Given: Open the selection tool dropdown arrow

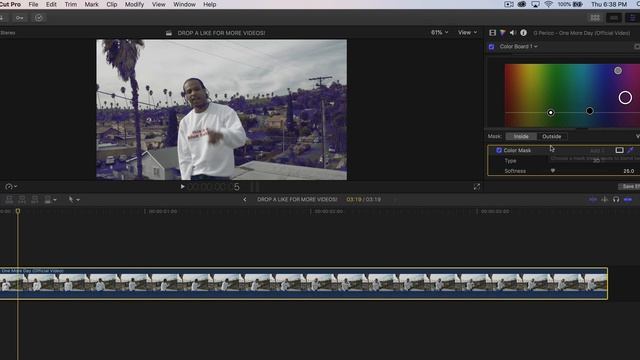Looking at the screenshot, I should 78,200.
